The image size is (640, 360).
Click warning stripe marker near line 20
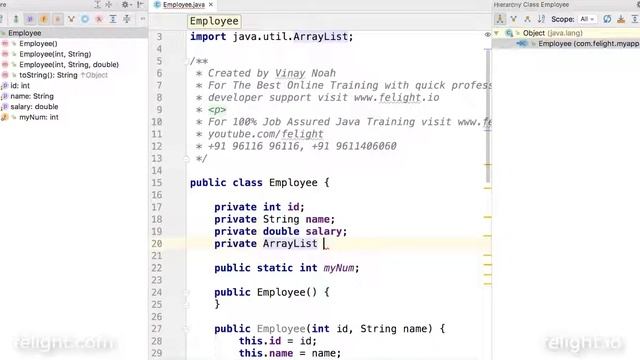pyautogui.click(x=487, y=236)
